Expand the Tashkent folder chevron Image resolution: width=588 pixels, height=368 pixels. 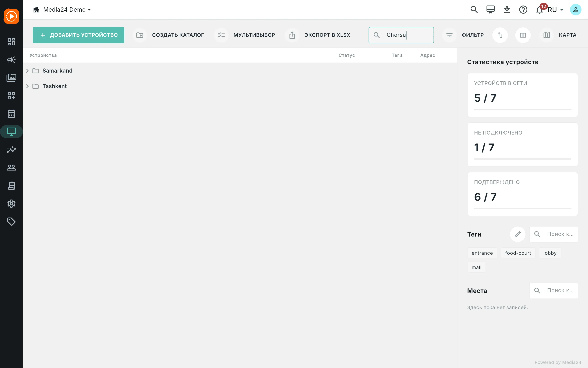[27, 86]
